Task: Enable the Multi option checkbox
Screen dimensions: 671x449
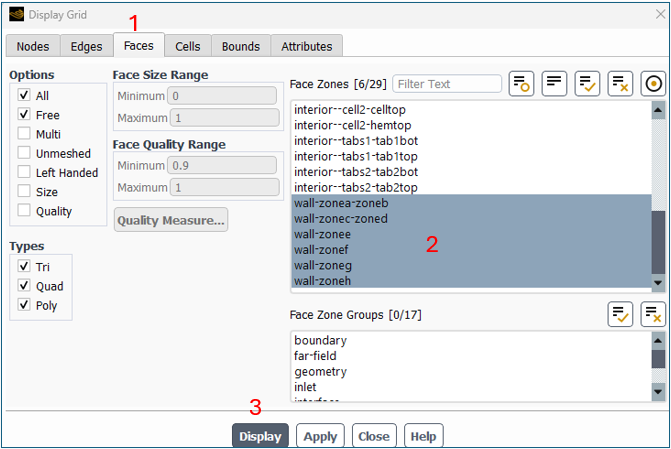Action: tap(24, 134)
